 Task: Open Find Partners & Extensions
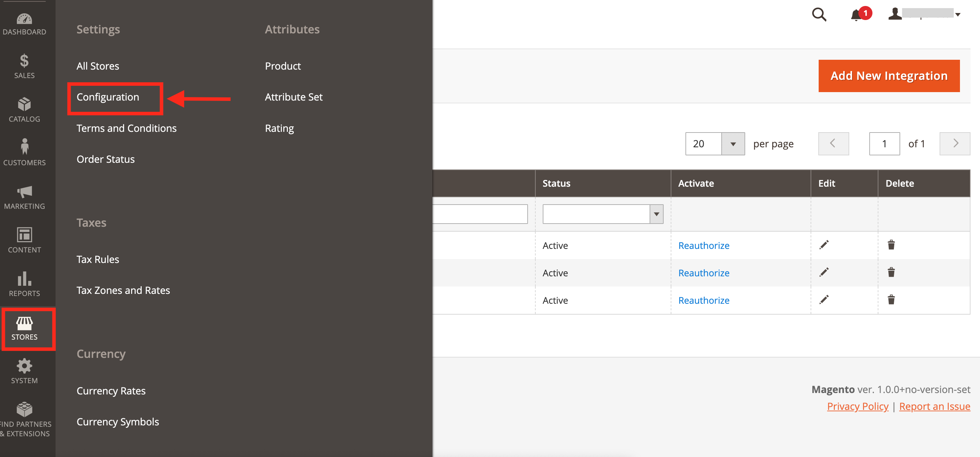(x=24, y=420)
